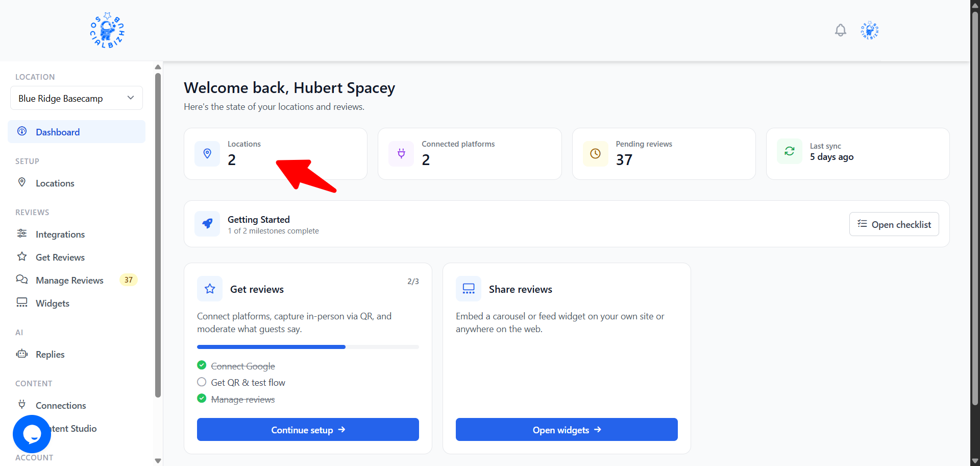Click the Widgets monitor icon in sidebar
Image resolution: width=980 pixels, height=466 pixels.
pos(22,302)
